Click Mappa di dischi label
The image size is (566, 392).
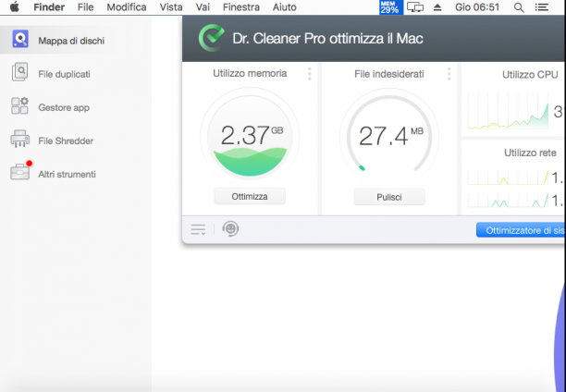[71, 41]
